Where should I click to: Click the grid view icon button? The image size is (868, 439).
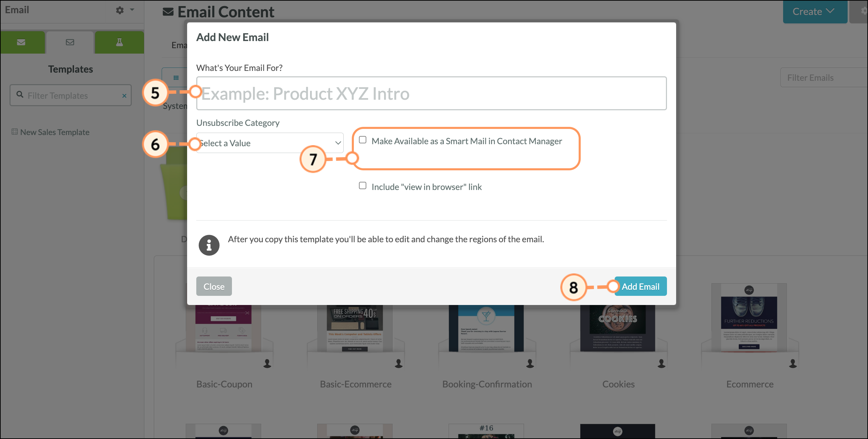click(x=176, y=78)
